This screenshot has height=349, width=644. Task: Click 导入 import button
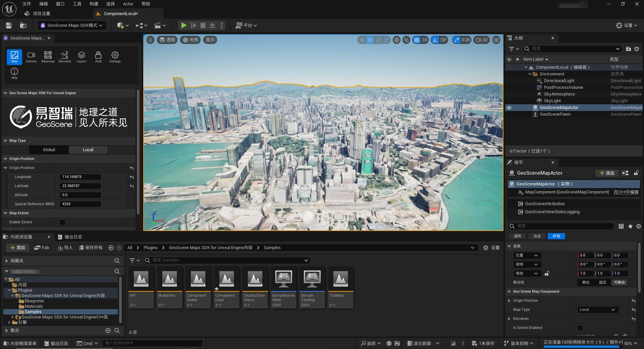(65, 248)
